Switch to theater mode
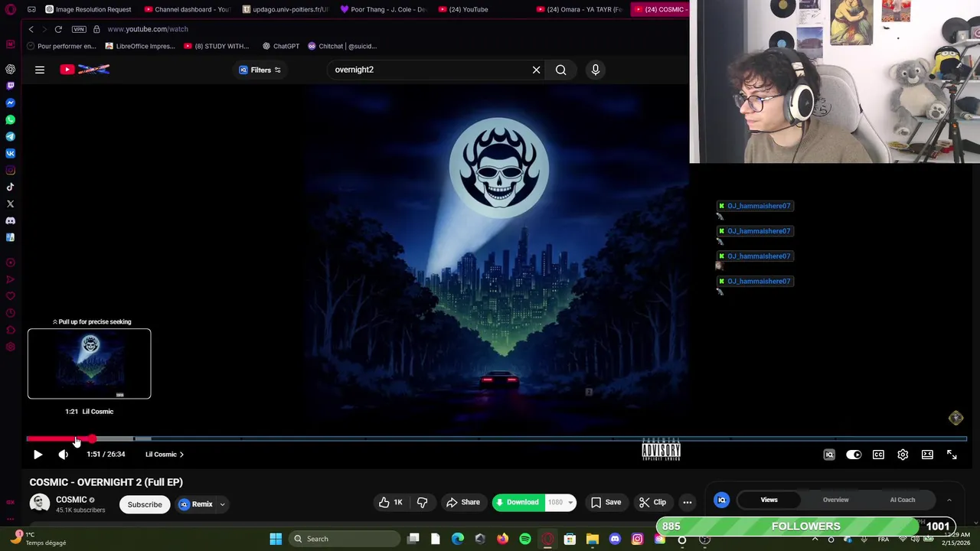980x551 pixels. click(x=927, y=455)
